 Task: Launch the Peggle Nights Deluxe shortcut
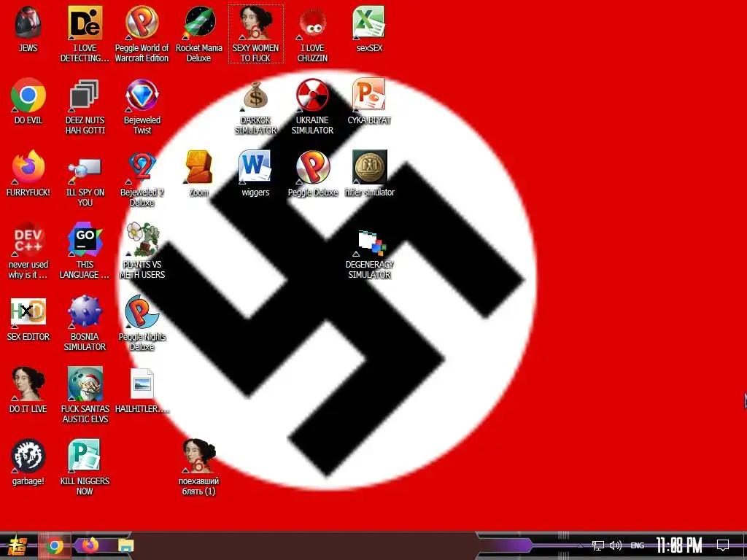pyautogui.click(x=142, y=312)
